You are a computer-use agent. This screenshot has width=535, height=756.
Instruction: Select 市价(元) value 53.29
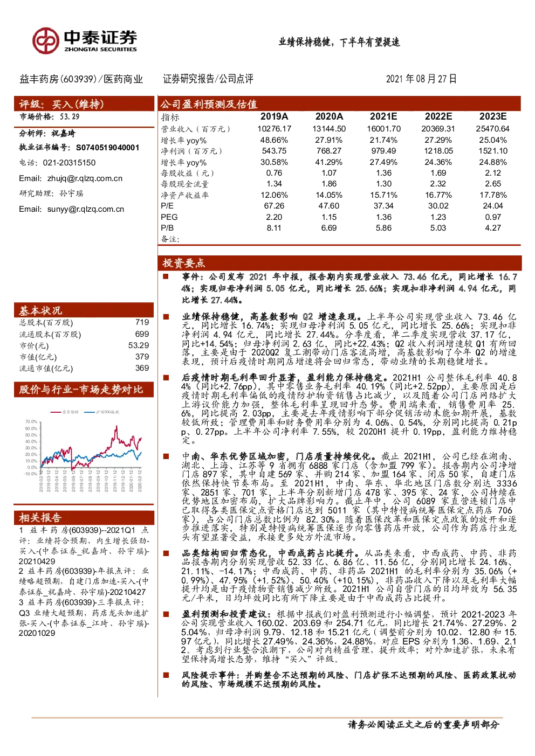(x=139, y=345)
